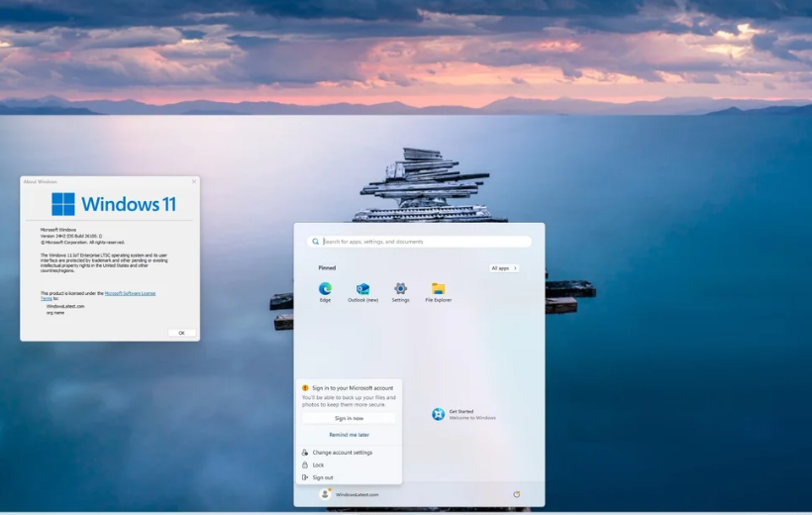The width and height of the screenshot is (812, 515).
Task: Focus the Start menu search box
Action: coord(419,242)
